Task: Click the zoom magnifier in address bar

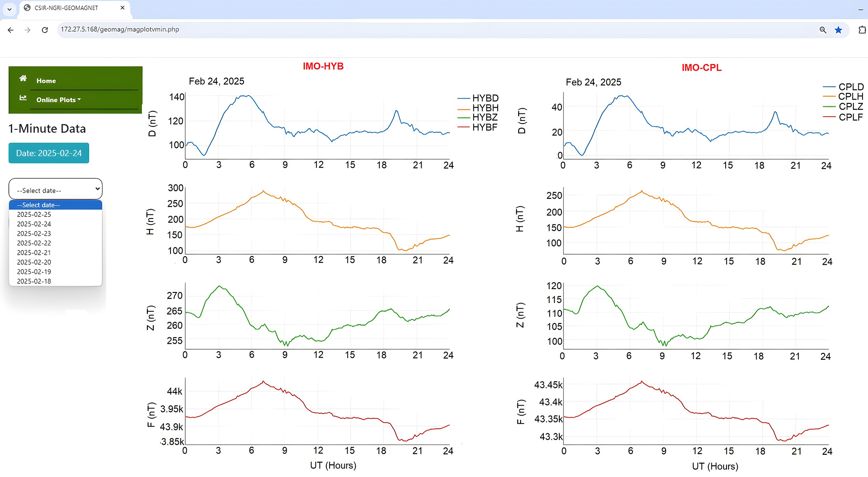Action: click(823, 30)
